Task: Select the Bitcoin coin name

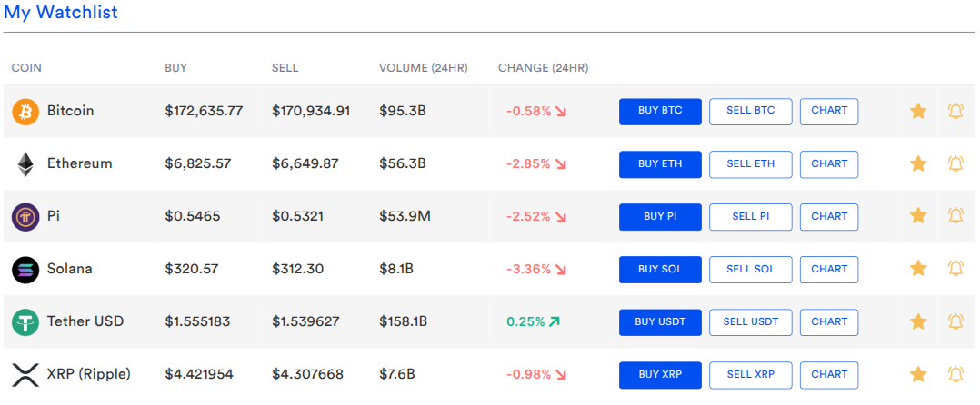Action: (x=71, y=111)
